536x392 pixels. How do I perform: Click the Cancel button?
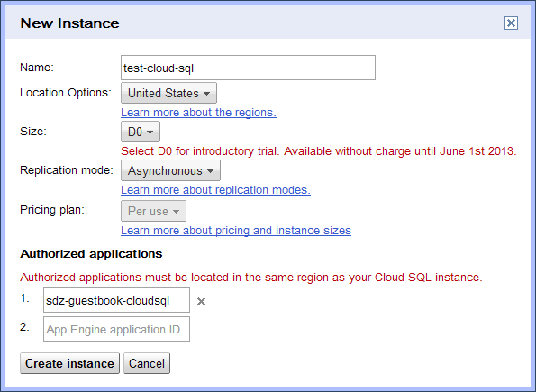pos(147,363)
